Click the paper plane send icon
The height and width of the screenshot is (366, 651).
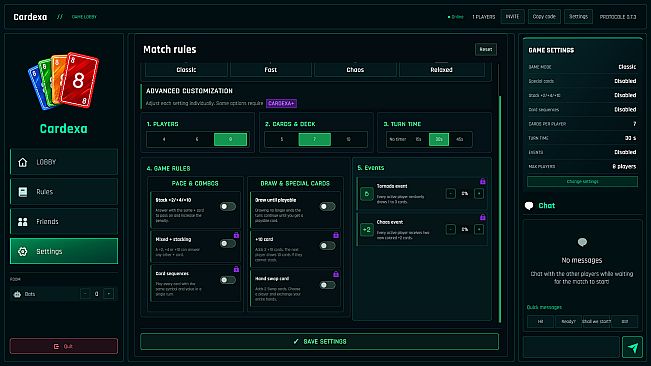[632, 347]
